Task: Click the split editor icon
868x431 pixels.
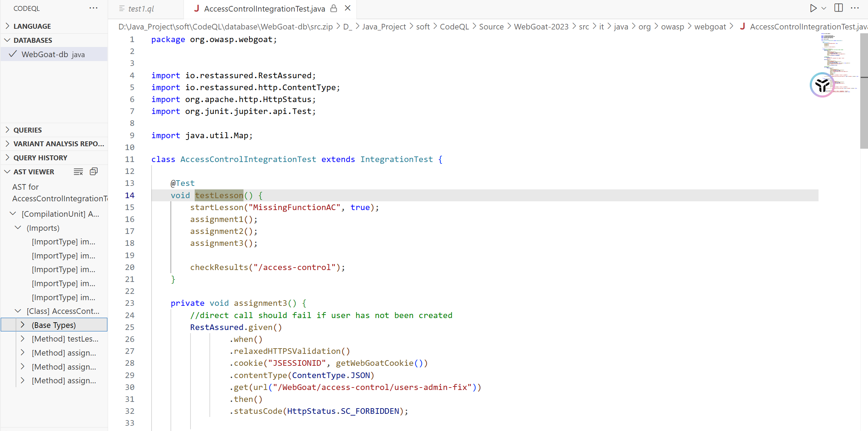Action: [839, 8]
